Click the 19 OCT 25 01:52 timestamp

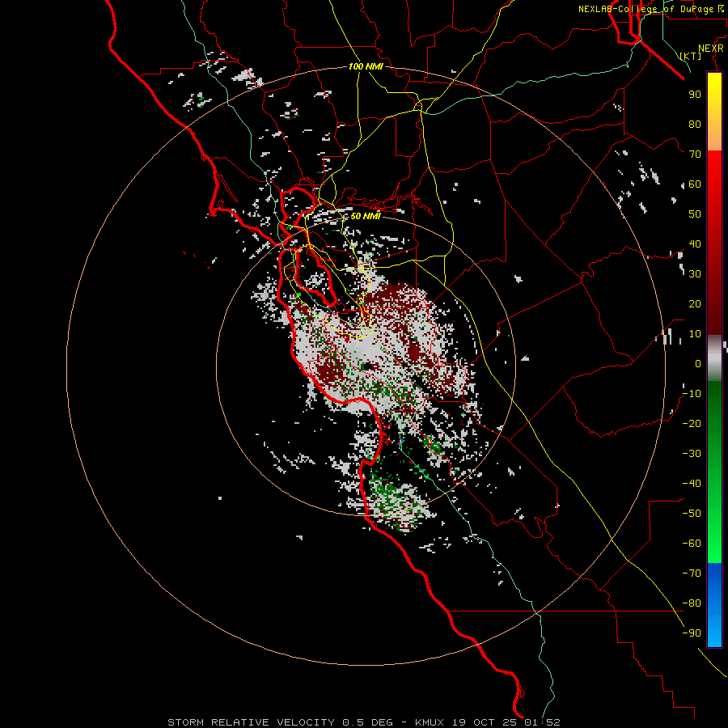pos(506,722)
